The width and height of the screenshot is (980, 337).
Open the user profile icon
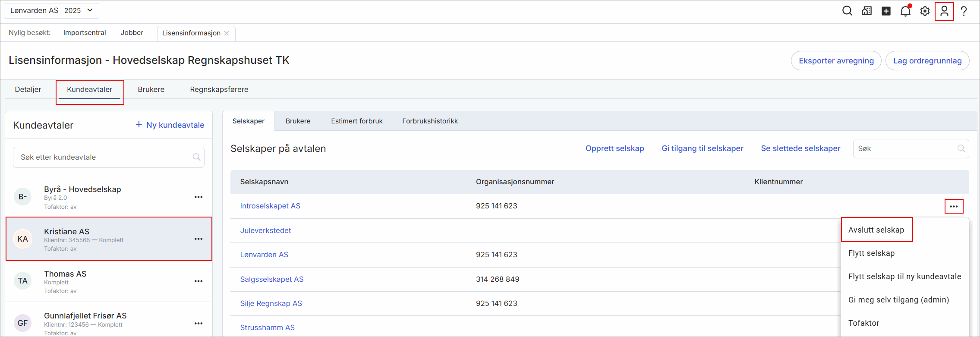[x=944, y=11]
